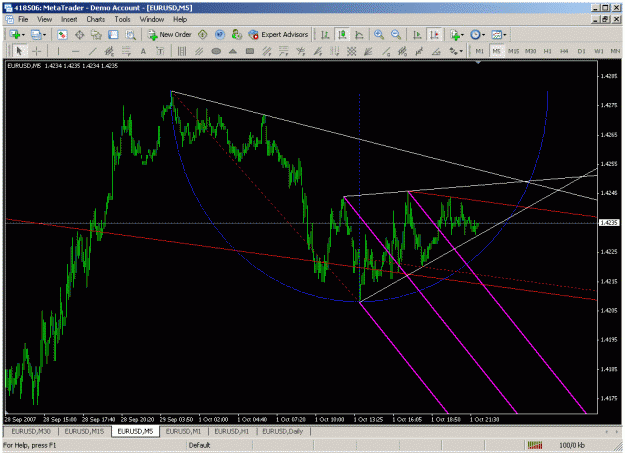Click the Expert Advisors button
This screenshot has width=625, height=453.
pyautogui.click(x=278, y=35)
